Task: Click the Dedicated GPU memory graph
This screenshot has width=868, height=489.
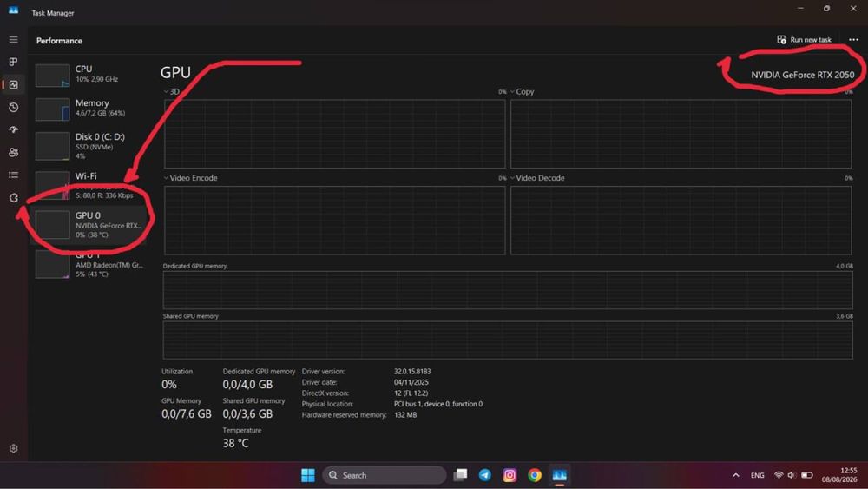Action: pyautogui.click(x=508, y=289)
